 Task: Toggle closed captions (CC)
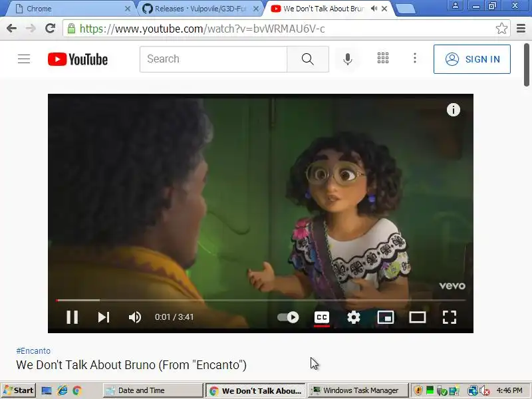[x=322, y=317]
